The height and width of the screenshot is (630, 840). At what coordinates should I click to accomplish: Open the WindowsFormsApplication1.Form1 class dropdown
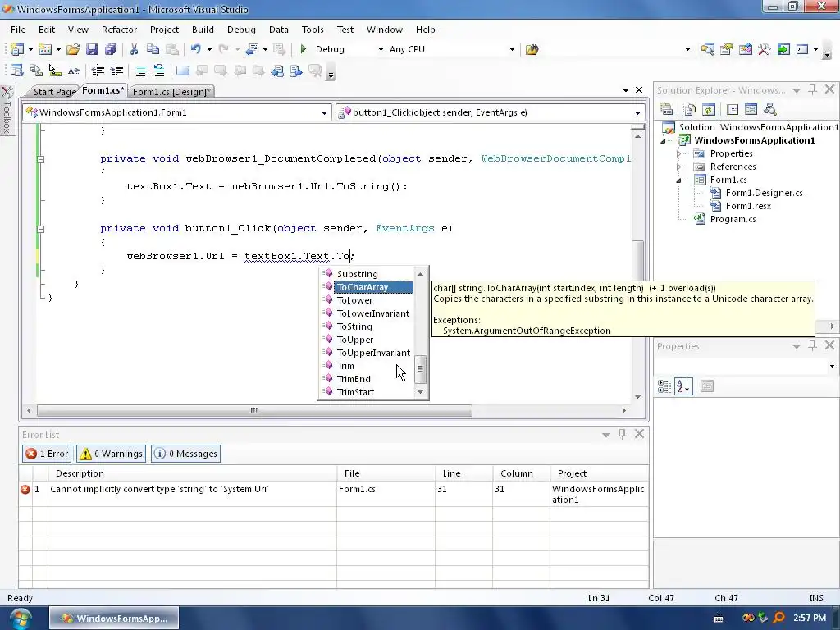pos(324,112)
